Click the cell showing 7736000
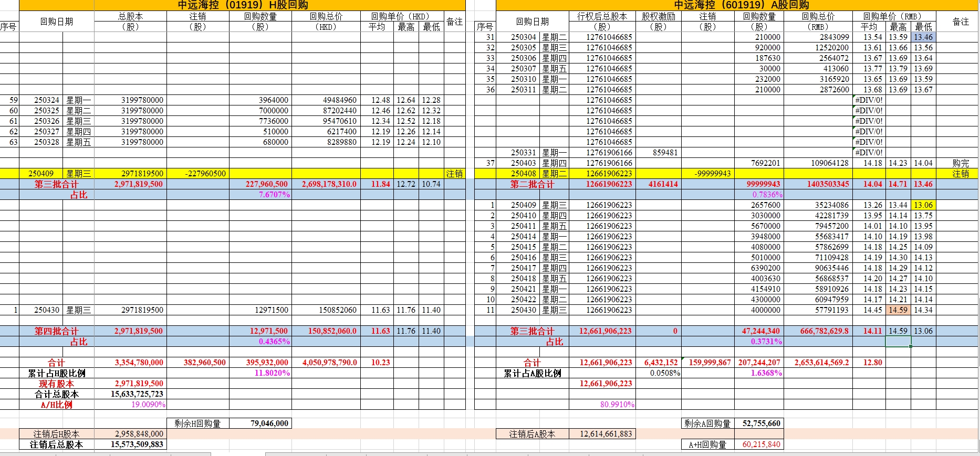The image size is (980, 456). [x=260, y=121]
